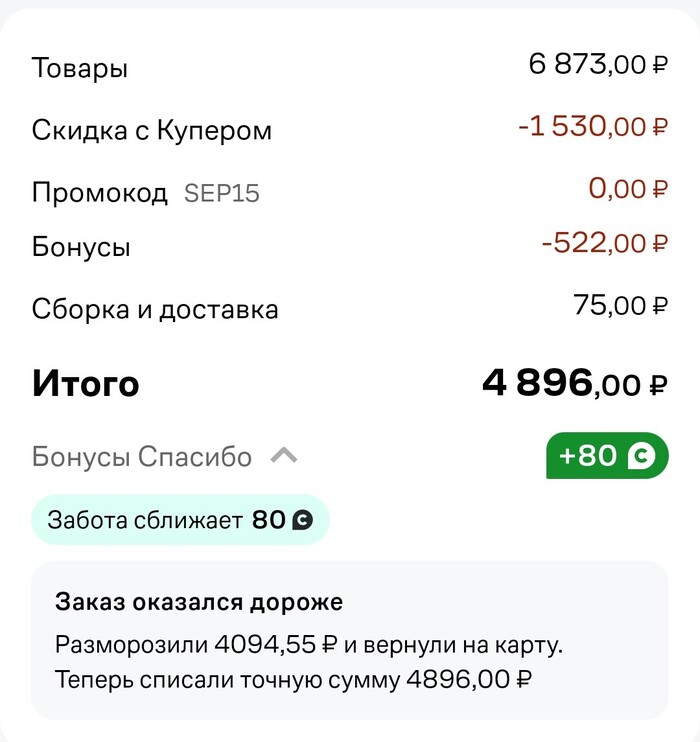Select the Забота сближает 80 chip
The height and width of the screenshot is (742, 700).
point(180,520)
